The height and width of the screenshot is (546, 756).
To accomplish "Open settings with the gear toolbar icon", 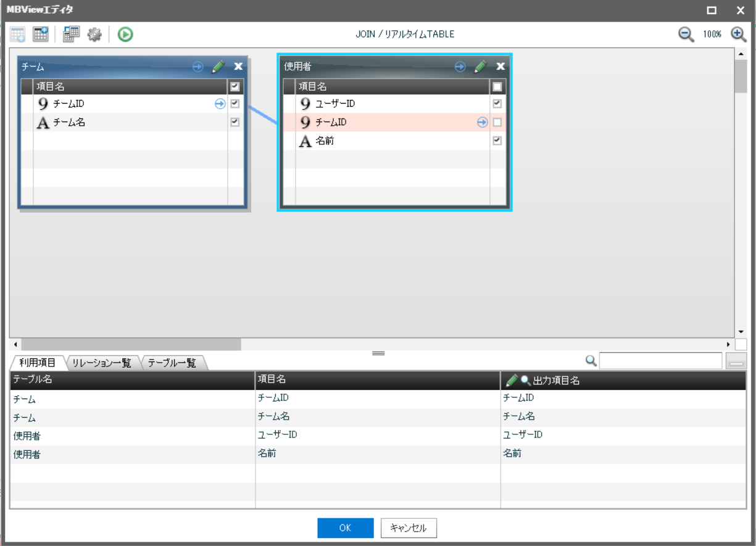I will click(94, 35).
